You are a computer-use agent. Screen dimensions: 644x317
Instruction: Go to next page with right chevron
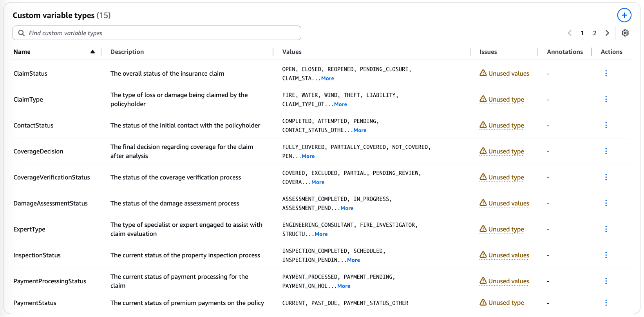[607, 33]
